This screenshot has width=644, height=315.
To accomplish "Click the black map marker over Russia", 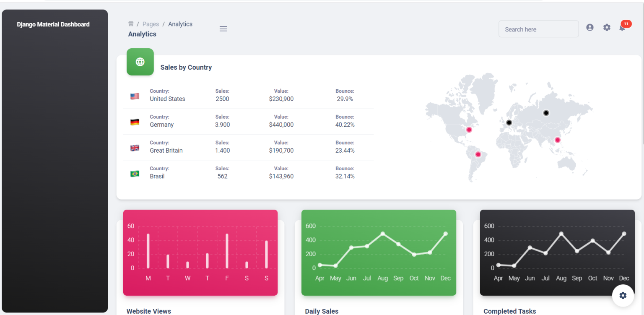I will [x=546, y=113].
